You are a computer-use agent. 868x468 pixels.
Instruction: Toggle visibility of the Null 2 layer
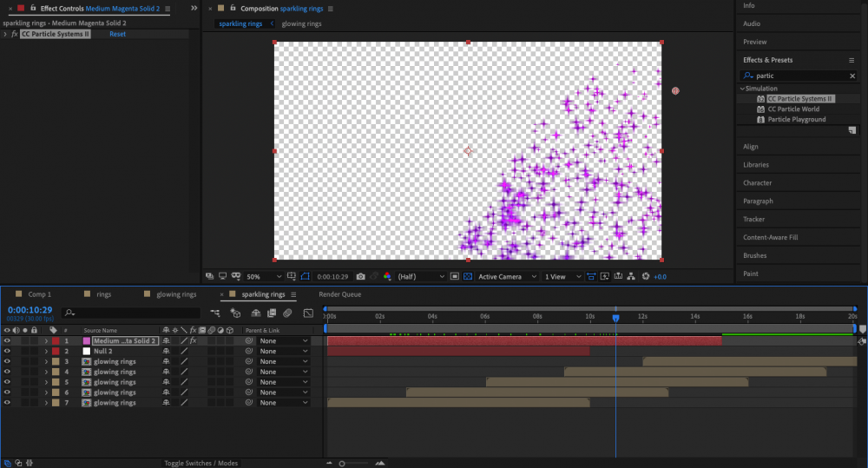coord(7,352)
